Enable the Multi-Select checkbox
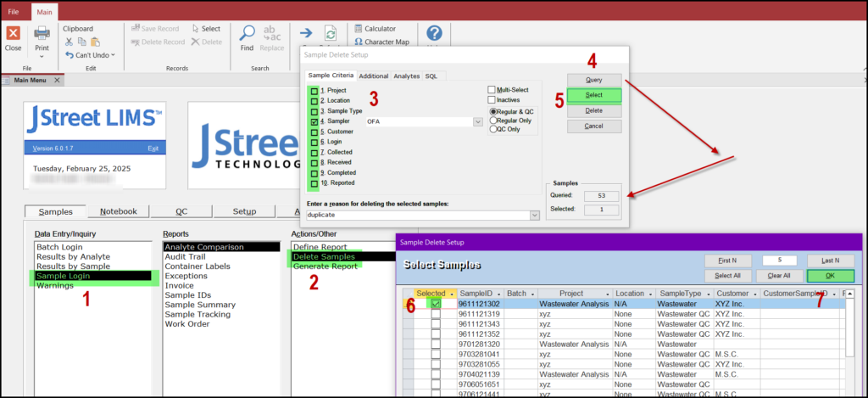Viewport: 868px width, 398px height. pyautogui.click(x=492, y=90)
